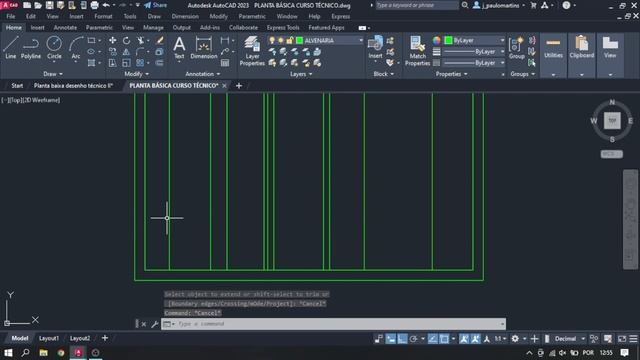Toggle lock state of ALVENARIA layer

289,40
